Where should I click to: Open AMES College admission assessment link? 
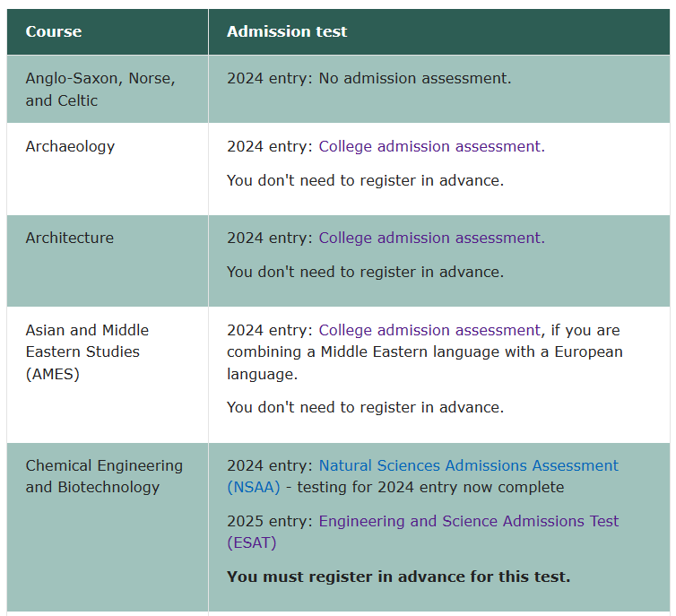pos(429,330)
